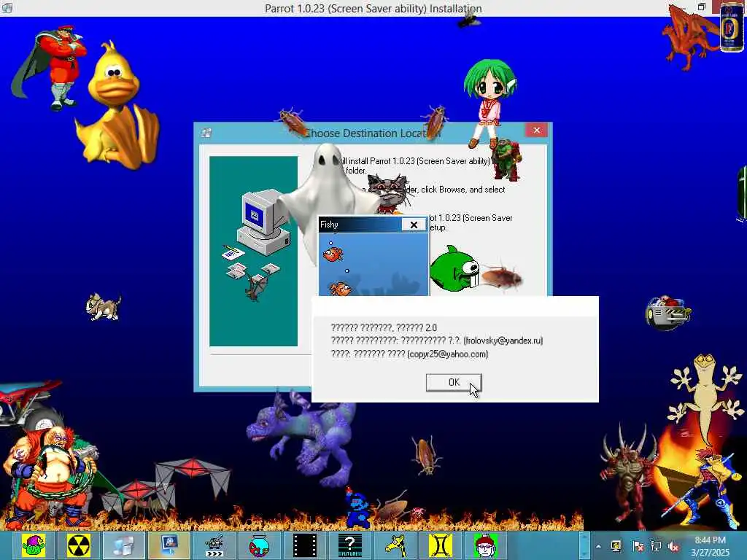Click the computer illustration in the setup panel
This screenshot has width=747, height=560.
point(263,222)
